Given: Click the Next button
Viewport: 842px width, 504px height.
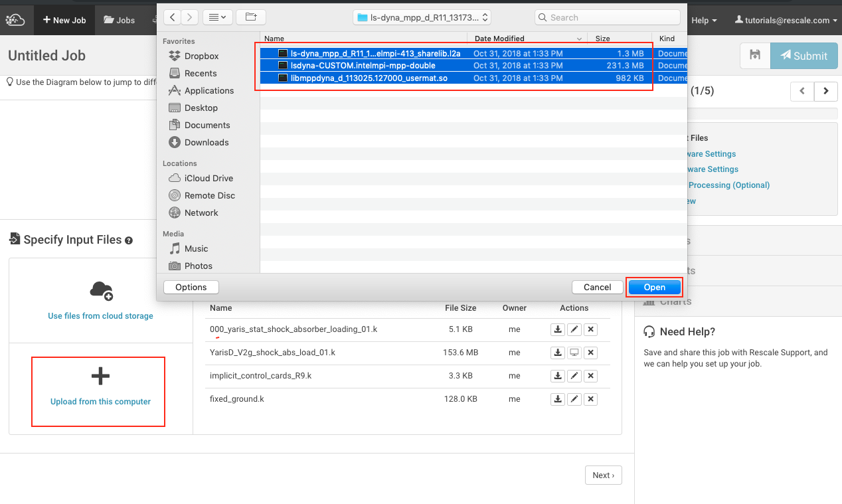Looking at the screenshot, I should (x=603, y=475).
